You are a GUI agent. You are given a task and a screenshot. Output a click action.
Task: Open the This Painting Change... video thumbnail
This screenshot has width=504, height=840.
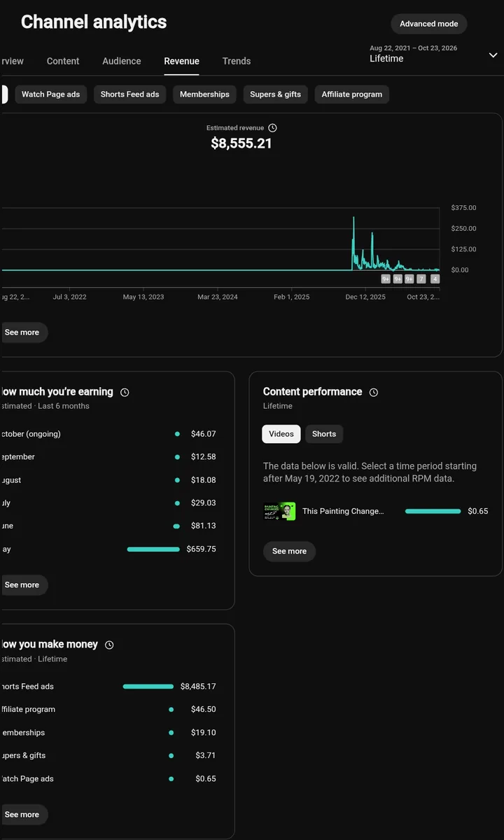(279, 512)
